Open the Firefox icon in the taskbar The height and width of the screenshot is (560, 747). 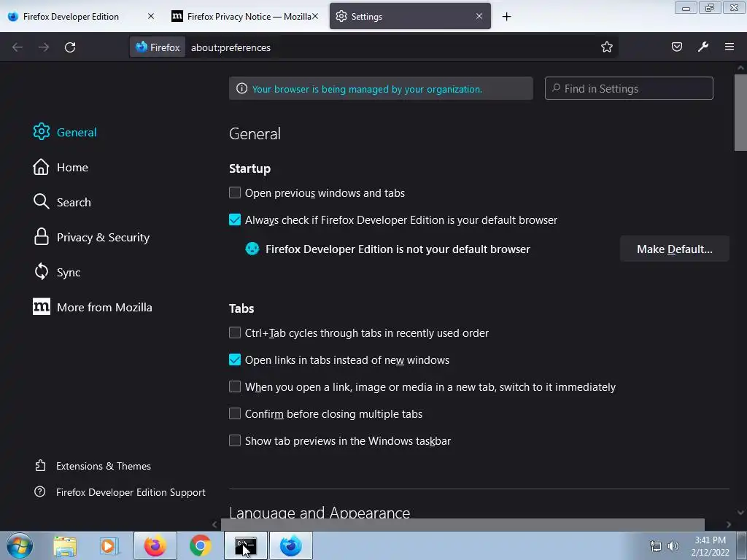155,545
